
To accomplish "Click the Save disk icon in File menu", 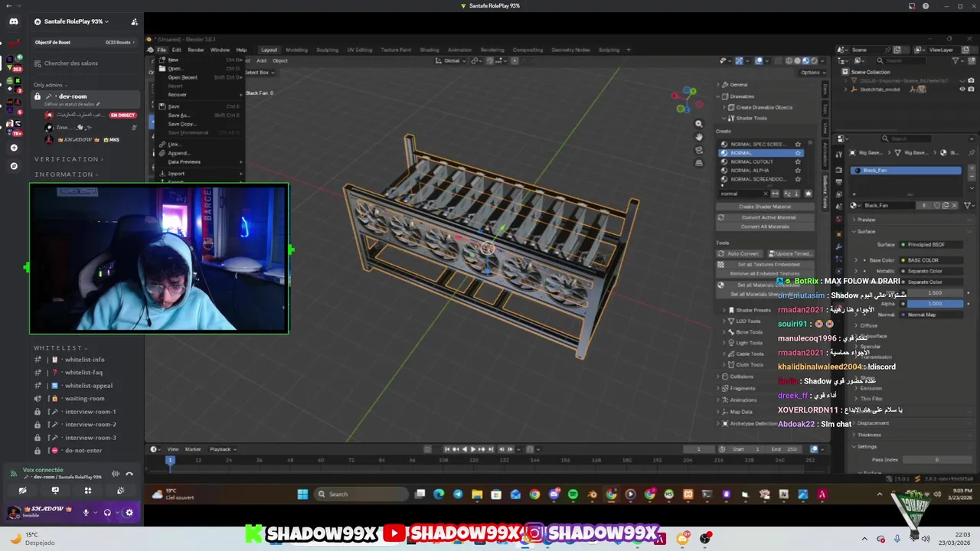I will (x=162, y=106).
